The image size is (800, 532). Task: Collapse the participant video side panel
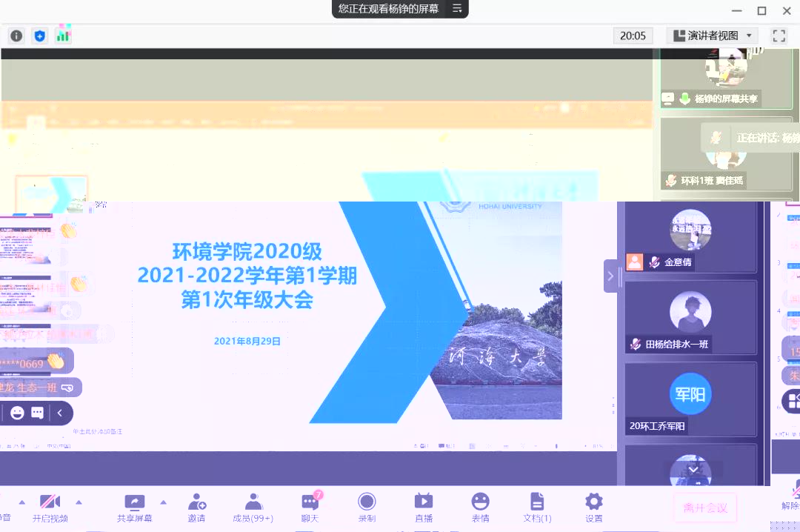tap(610, 276)
